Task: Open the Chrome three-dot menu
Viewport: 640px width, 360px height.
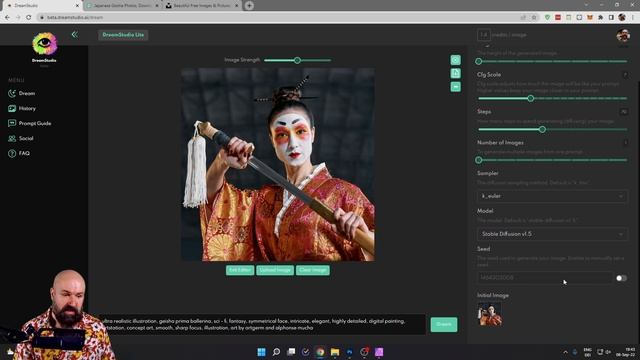Action: point(633,18)
